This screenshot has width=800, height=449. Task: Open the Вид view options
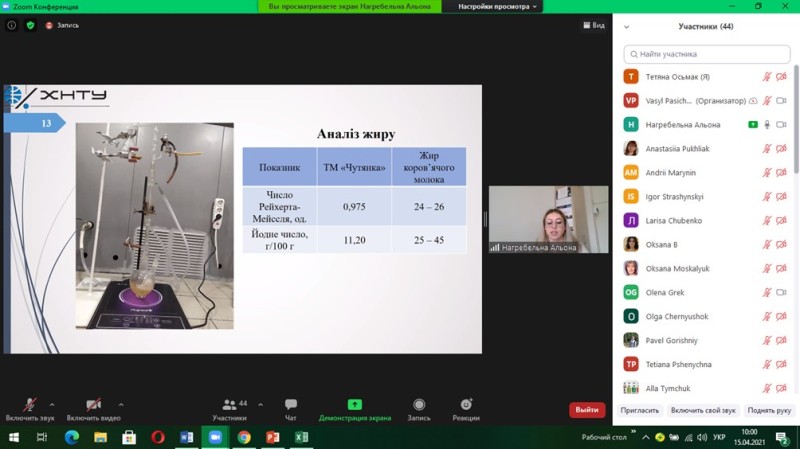tap(594, 25)
